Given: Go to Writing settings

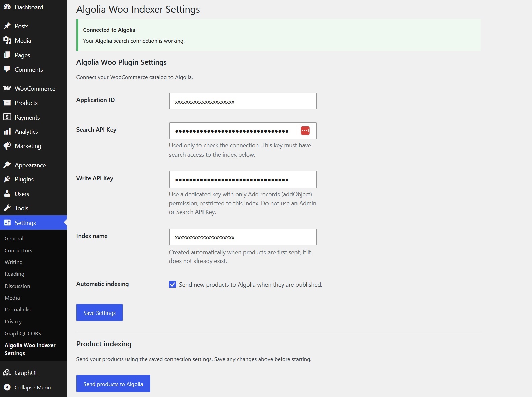Looking at the screenshot, I should pyautogui.click(x=13, y=262).
